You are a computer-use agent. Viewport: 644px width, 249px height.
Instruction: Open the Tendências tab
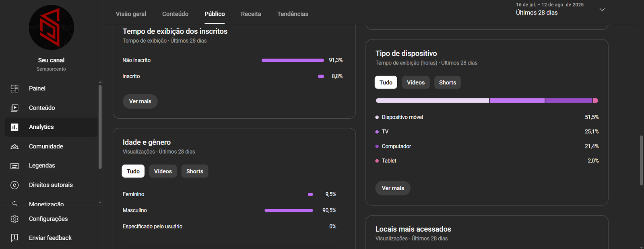pyautogui.click(x=293, y=14)
